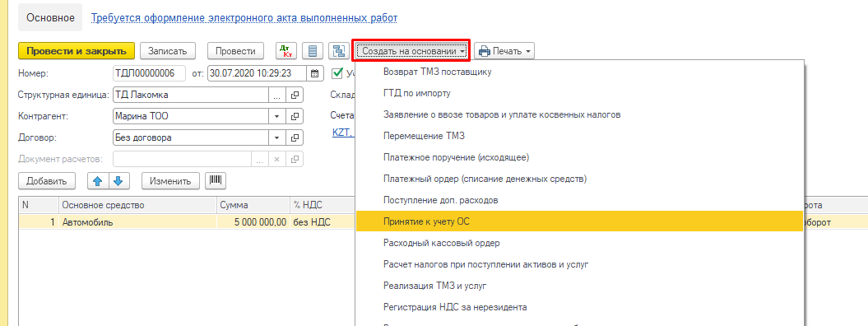This screenshot has height=326, width=868.
Task: Click Контрагент field with Марина ТОО
Action: click(x=191, y=116)
